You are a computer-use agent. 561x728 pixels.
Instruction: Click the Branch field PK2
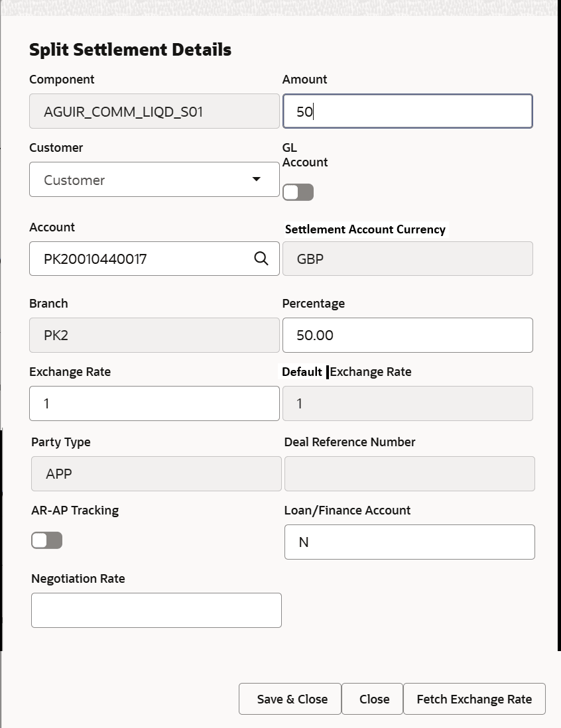(155, 335)
